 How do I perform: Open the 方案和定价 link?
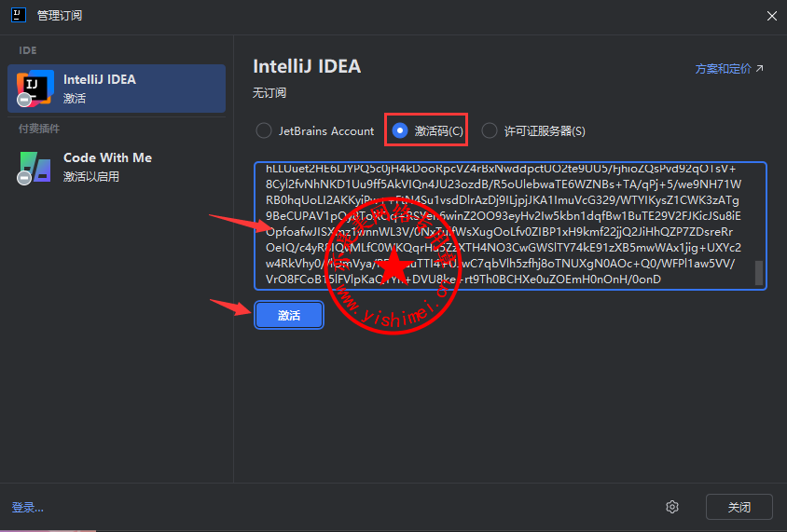(723, 69)
